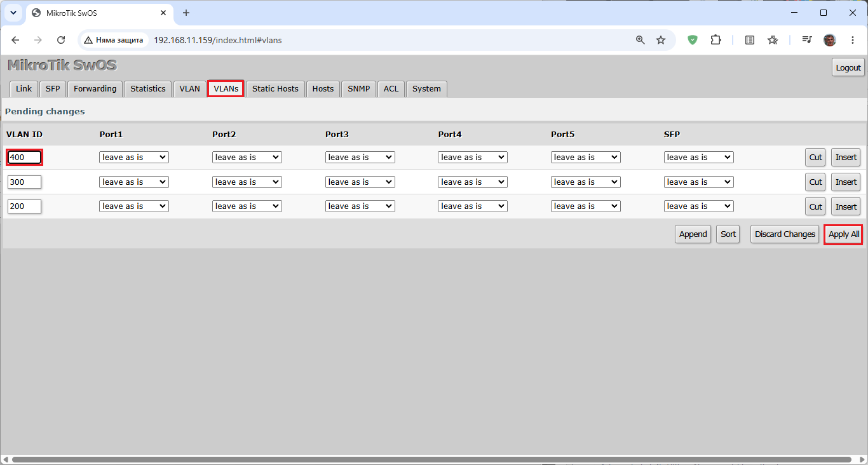Open the Static Hosts tab
868x465 pixels.
click(275, 89)
